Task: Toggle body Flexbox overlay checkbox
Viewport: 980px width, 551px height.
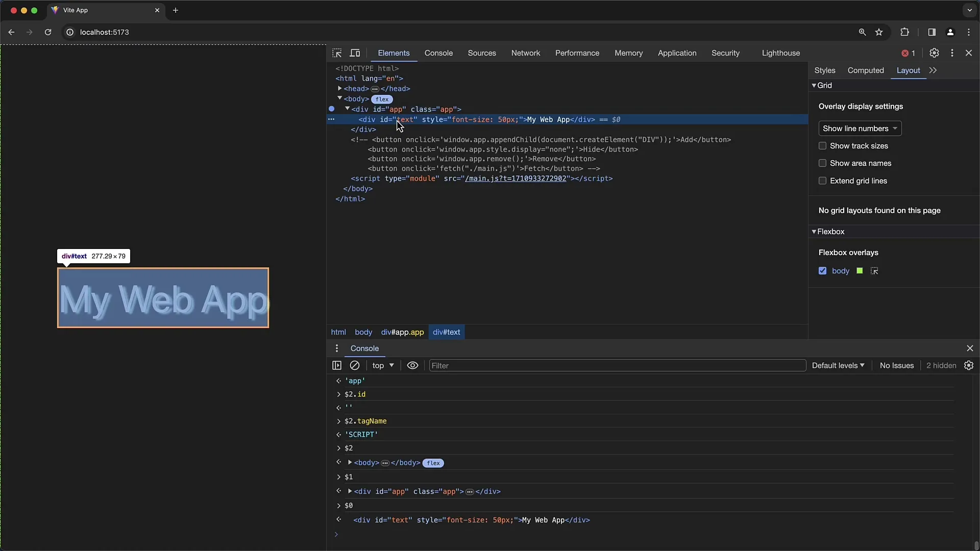Action: point(822,270)
